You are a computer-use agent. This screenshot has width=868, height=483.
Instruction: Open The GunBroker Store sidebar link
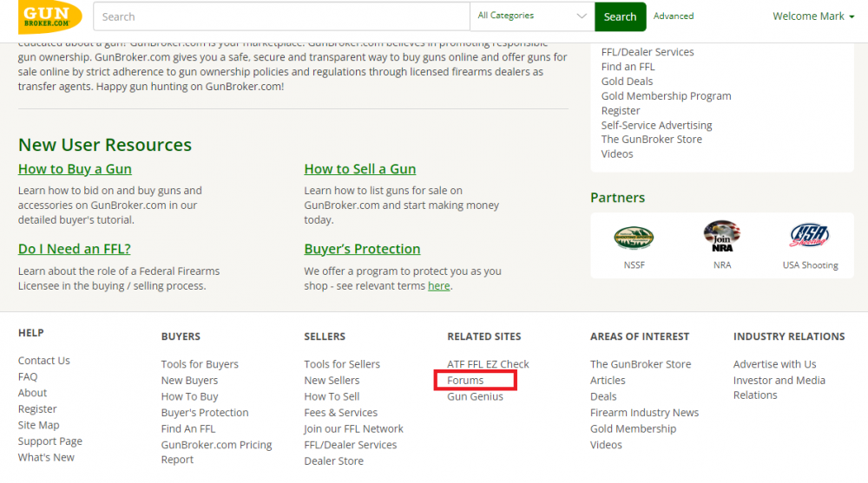652,140
